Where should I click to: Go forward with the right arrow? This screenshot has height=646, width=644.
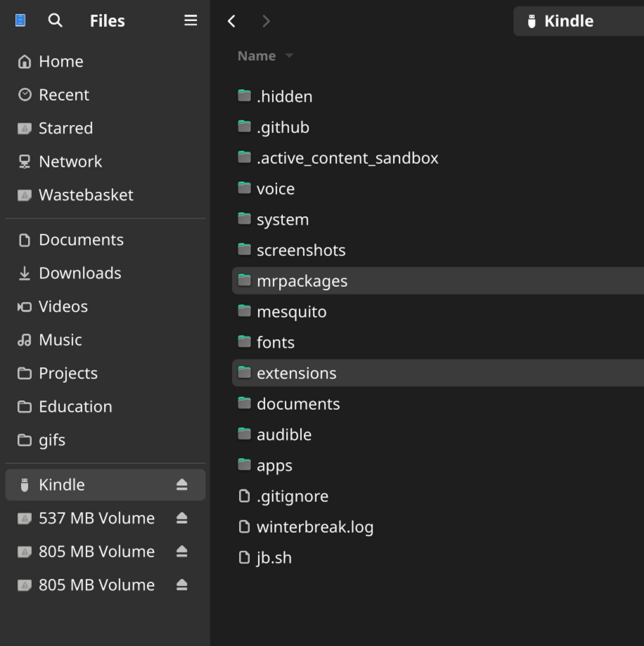point(266,21)
